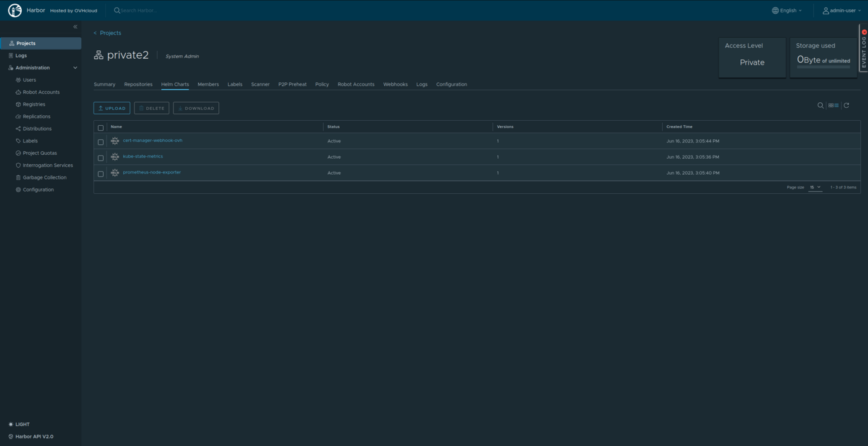The height and width of the screenshot is (446, 868).
Task: Check the cert-manager-webhook-ovh row checkbox
Action: 100,142
